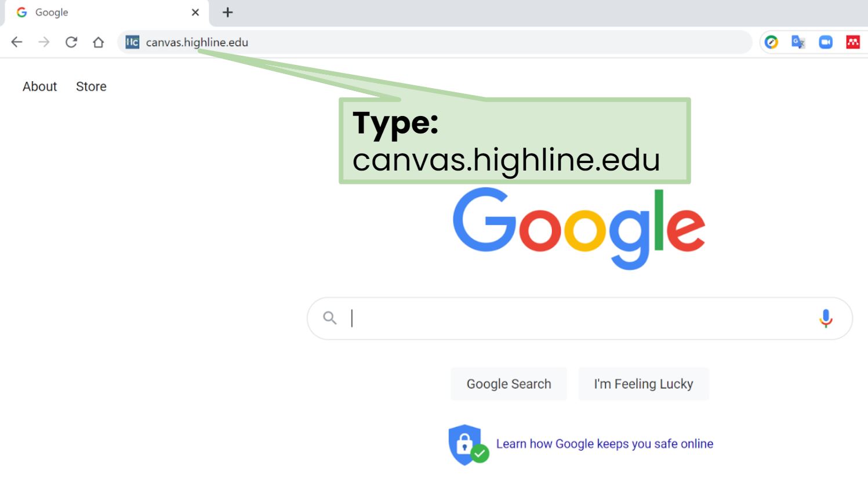Screen dimensions: 868x482
Task: Click the forward navigation arrow
Action: pyautogui.click(x=44, y=42)
